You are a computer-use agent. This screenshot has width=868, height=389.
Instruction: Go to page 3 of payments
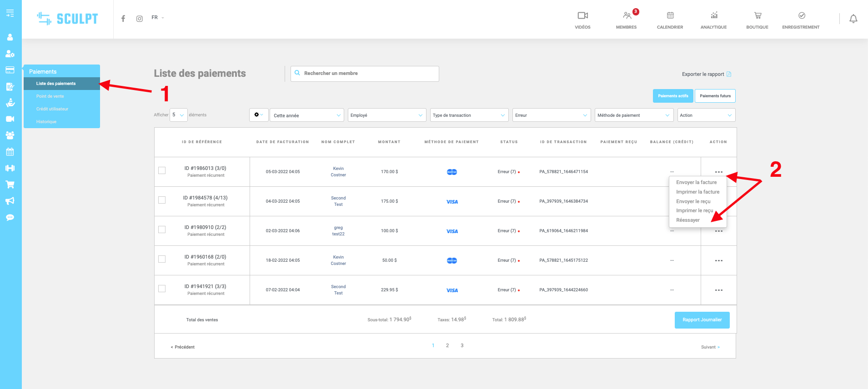point(462,345)
